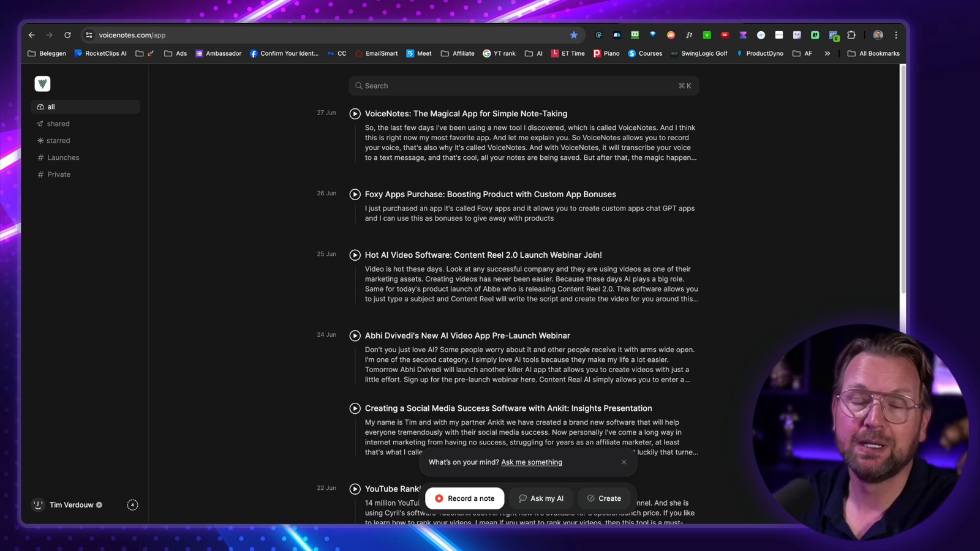Open 'Foxy Apps Purchase' note title
The image size is (980, 551).
[x=491, y=194]
